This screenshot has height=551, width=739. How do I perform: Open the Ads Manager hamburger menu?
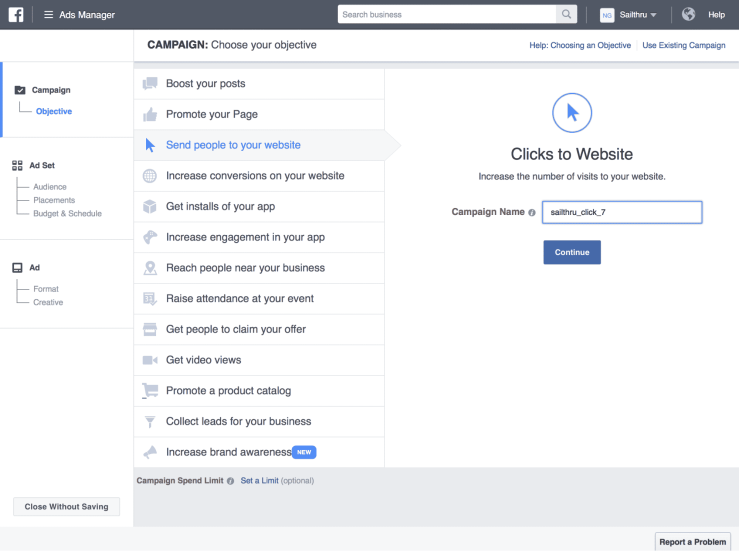[x=48, y=15]
